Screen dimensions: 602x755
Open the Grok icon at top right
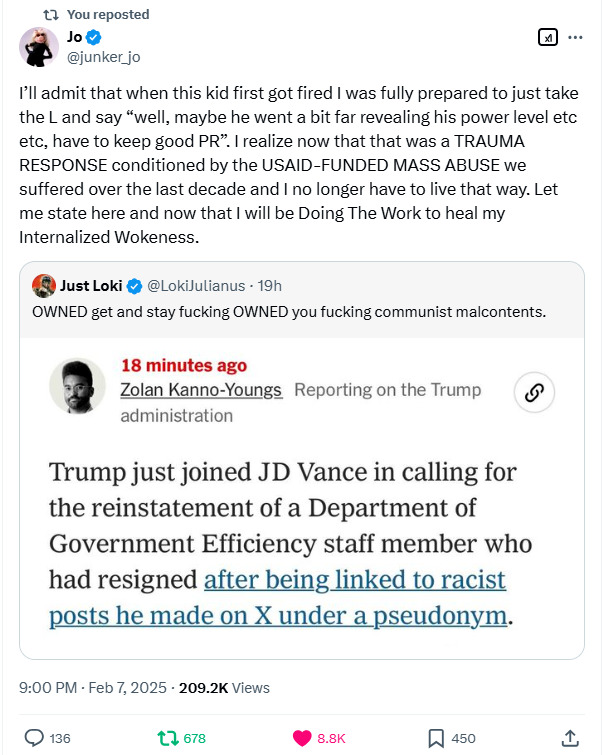click(x=547, y=38)
